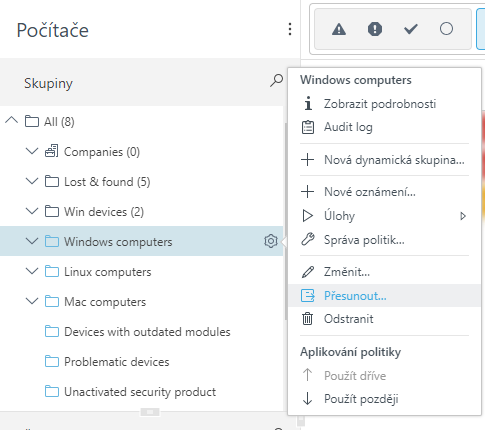Select the Problematic devices group
485x430 pixels.
[117, 362]
